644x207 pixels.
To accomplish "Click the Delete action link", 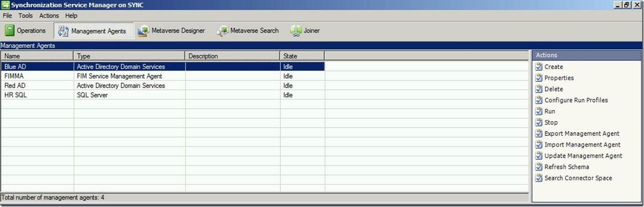I will tap(554, 89).
